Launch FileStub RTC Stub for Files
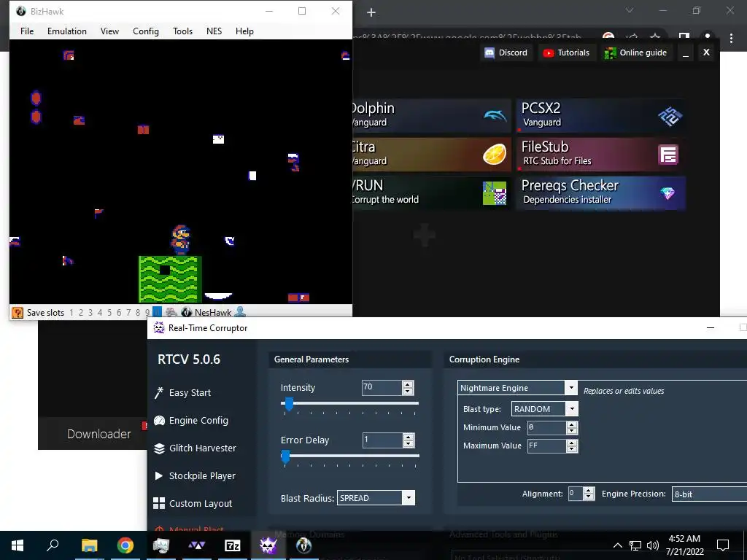The width and height of the screenshot is (747, 560). point(601,155)
